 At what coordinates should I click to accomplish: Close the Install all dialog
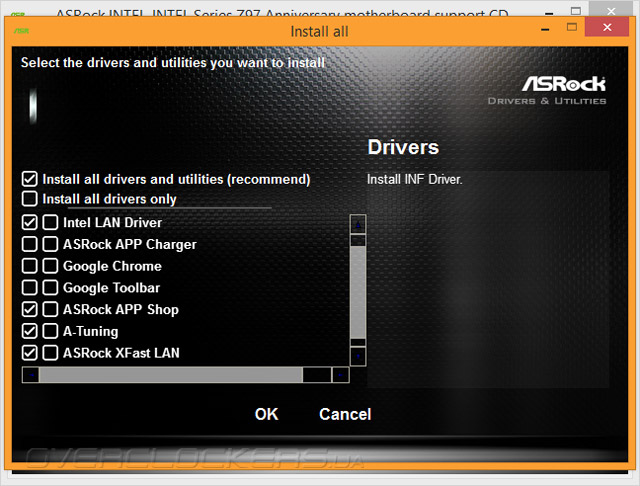pos(607,27)
